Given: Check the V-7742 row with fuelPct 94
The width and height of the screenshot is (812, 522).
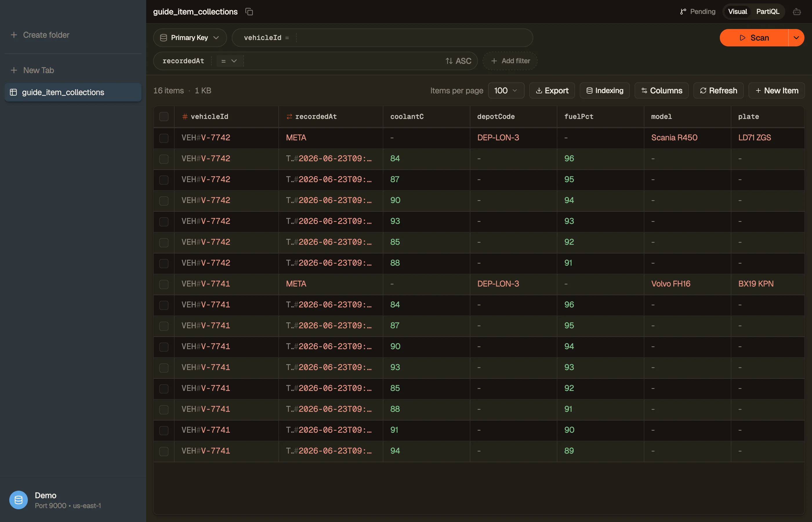Looking at the screenshot, I should pos(164,201).
